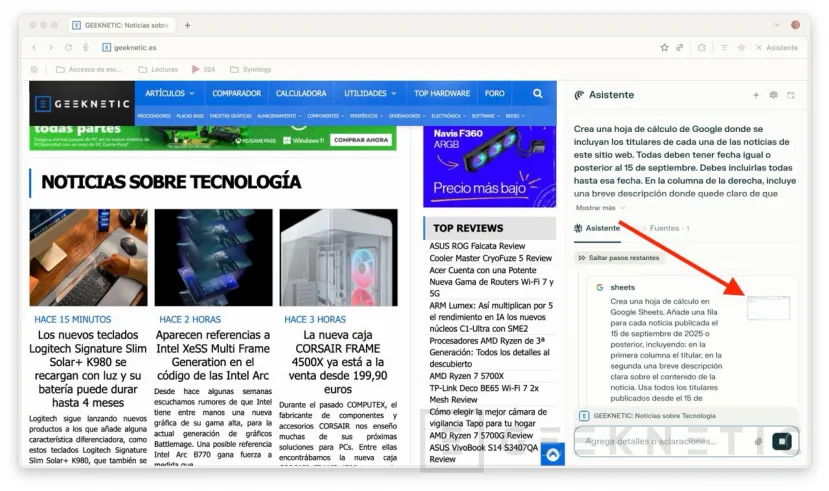Viewport: 829px width, 491px height.
Task: Open FORO in the site menu
Action: pos(494,94)
